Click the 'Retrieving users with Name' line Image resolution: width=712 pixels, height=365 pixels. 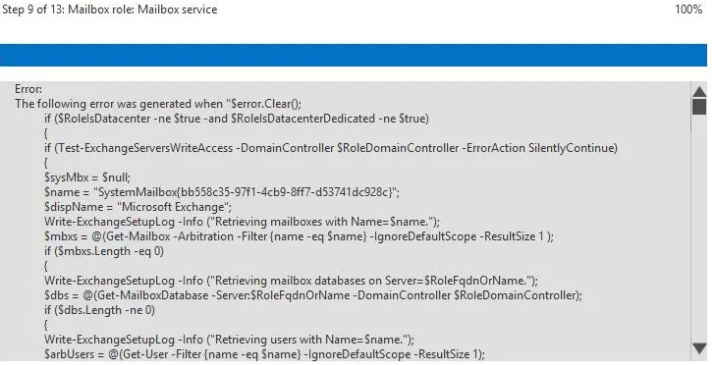tap(229, 340)
